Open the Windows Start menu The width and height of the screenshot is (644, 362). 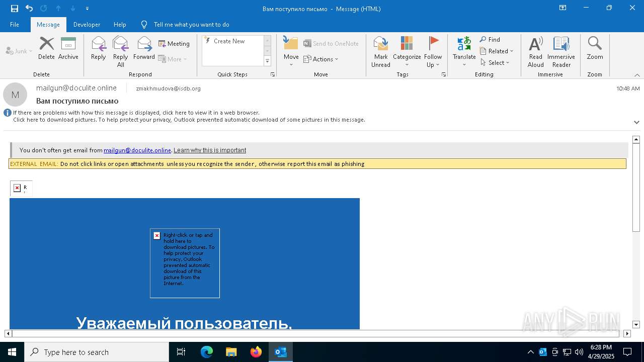click(x=12, y=352)
